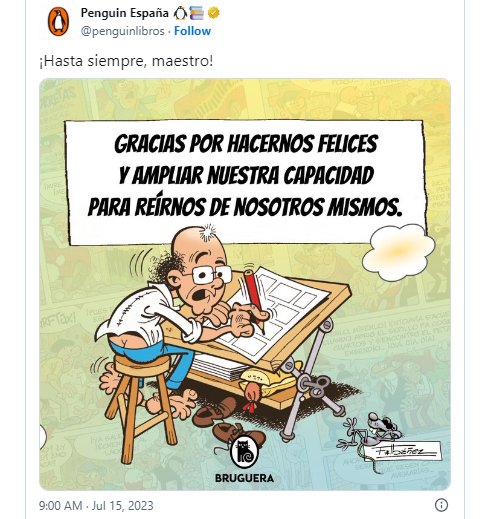Click the tweet text ¡Hasta siempre, maestro!
This screenshot has width=499, height=519.
126,61
